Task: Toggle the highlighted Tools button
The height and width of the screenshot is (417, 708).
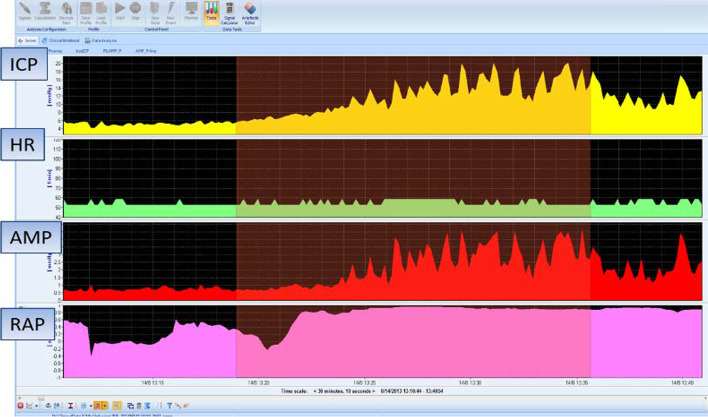Action: (x=211, y=10)
